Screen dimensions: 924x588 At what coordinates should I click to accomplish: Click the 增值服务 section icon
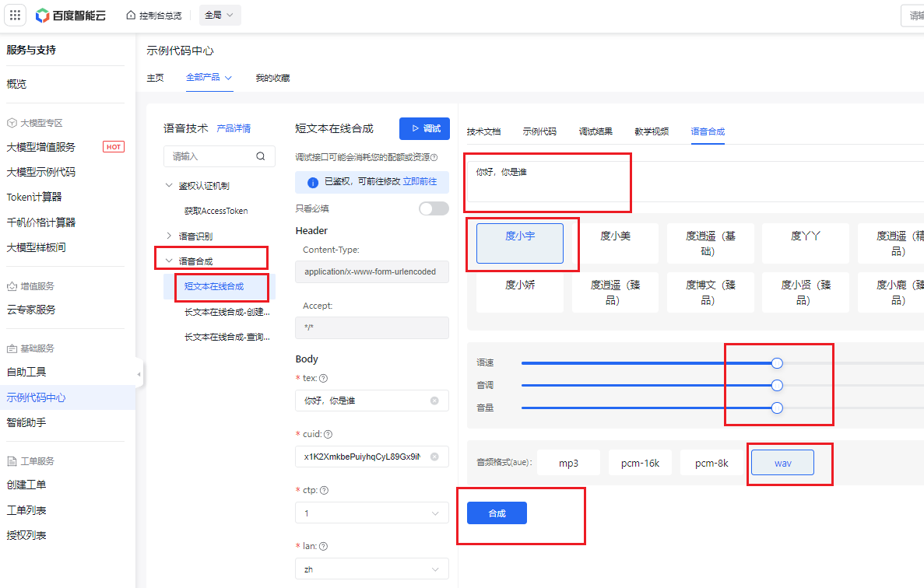[x=12, y=286]
